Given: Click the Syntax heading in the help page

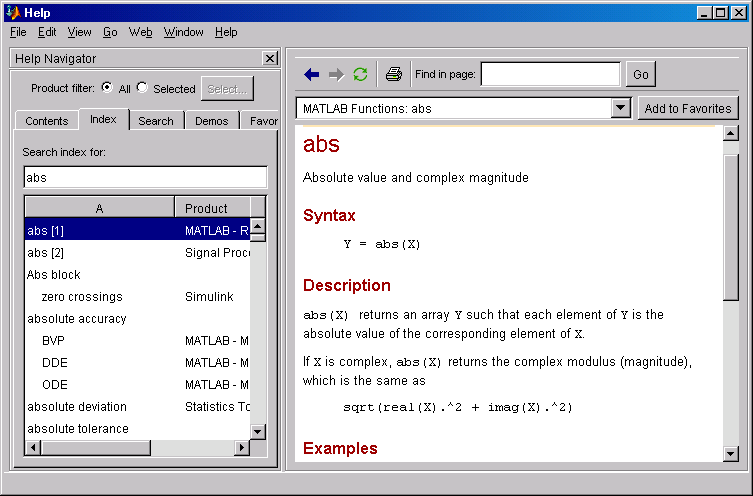Looking at the screenshot, I should click(x=329, y=216).
